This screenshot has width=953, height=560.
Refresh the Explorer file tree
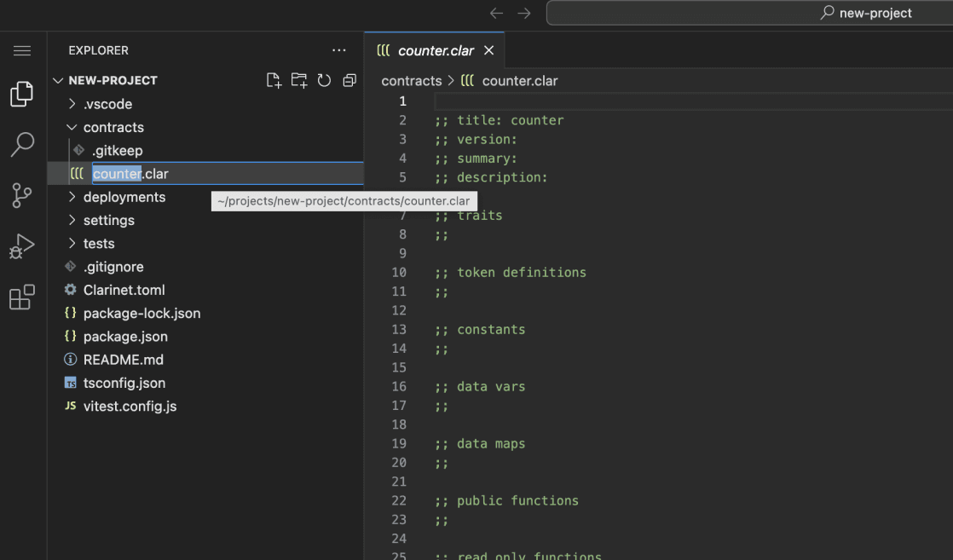coord(324,80)
